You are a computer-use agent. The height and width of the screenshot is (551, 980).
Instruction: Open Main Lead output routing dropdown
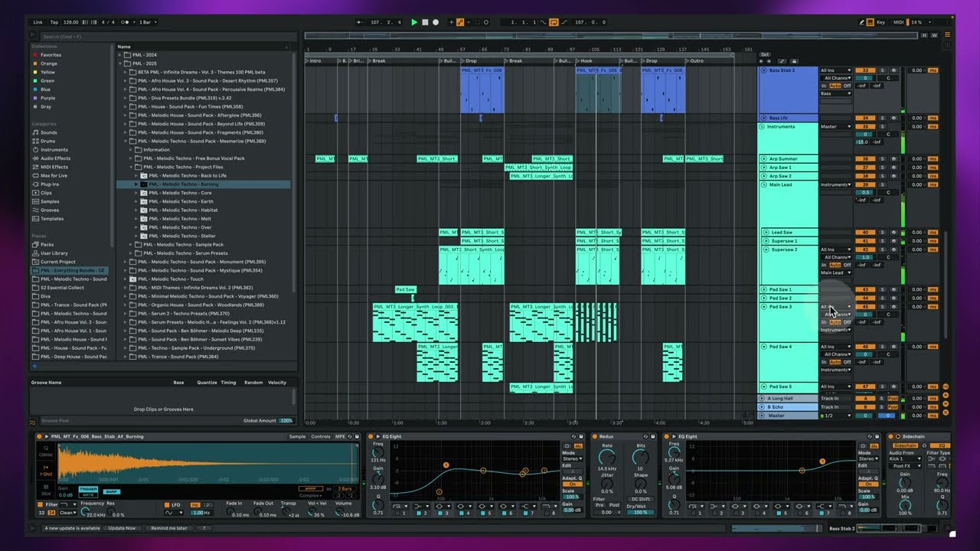(836, 184)
